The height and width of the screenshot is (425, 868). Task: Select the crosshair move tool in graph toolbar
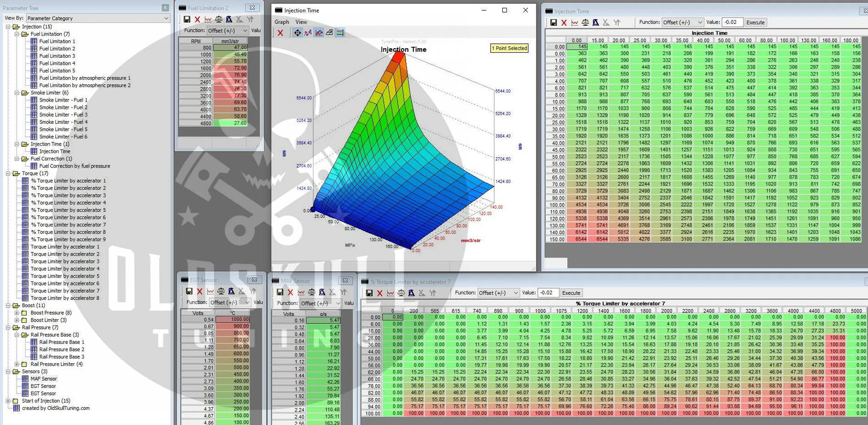tap(297, 32)
